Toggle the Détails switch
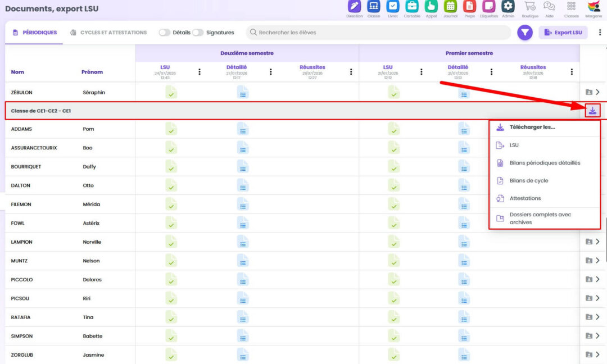This screenshot has width=607, height=364. 165,33
